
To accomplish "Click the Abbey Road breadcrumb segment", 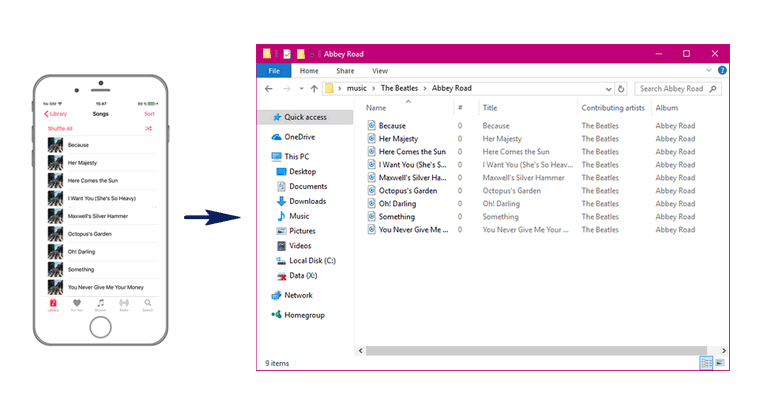I will point(452,88).
